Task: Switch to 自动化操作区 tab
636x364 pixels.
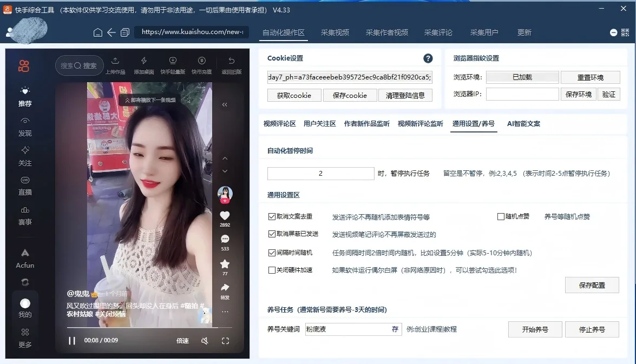Action: pyautogui.click(x=284, y=32)
